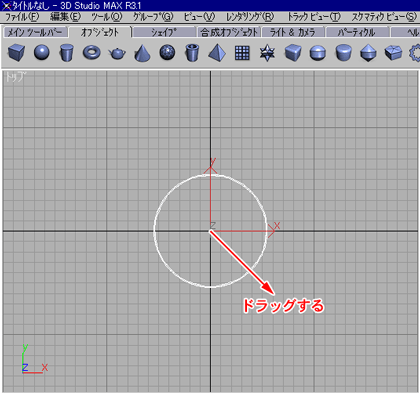Open the レンダリング(R) menu
Image resolution: width=420 pixels, height=394 pixels.
(x=250, y=17)
